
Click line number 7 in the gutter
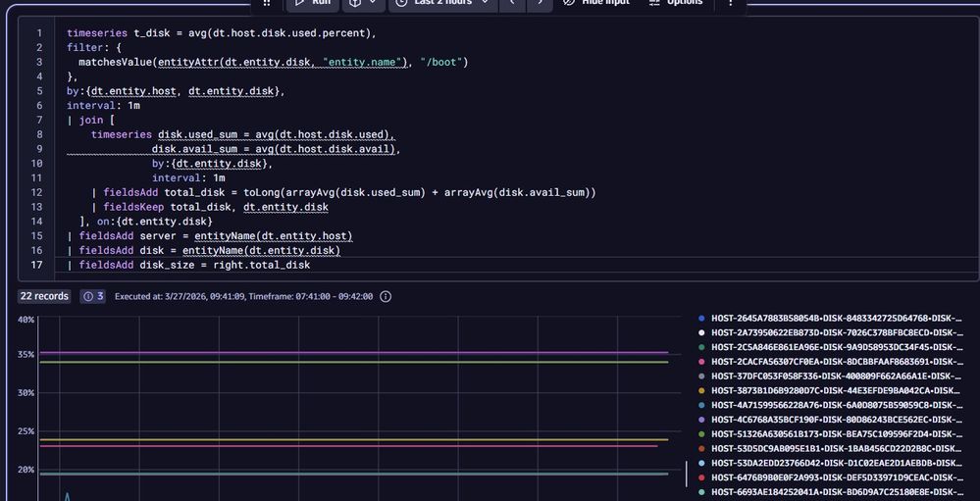[x=40, y=120]
